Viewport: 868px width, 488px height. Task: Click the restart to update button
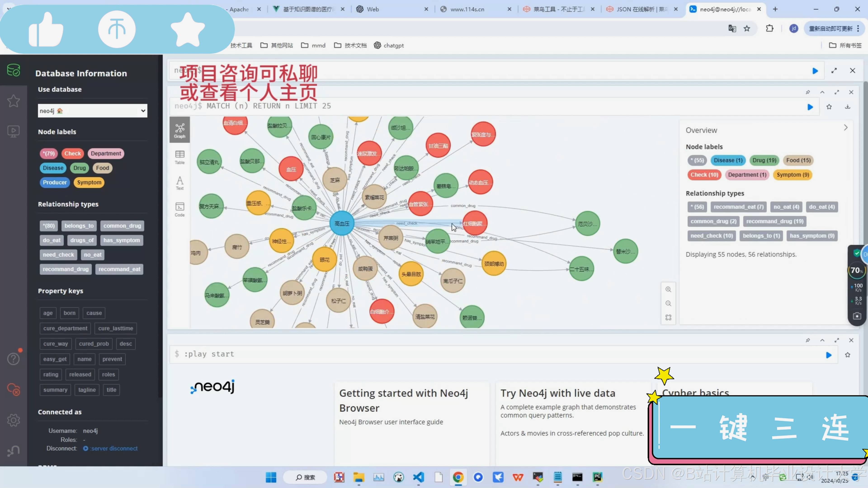[x=831, y=28]
